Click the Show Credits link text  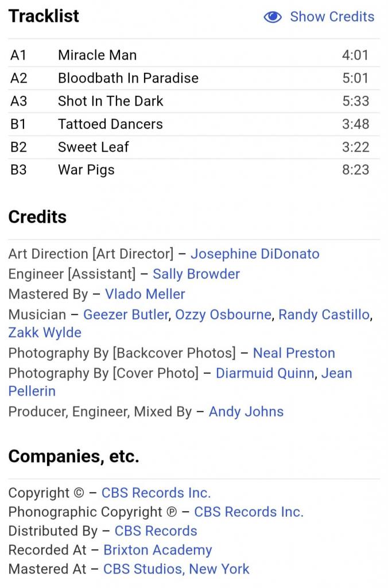click(x=332, y=17)
